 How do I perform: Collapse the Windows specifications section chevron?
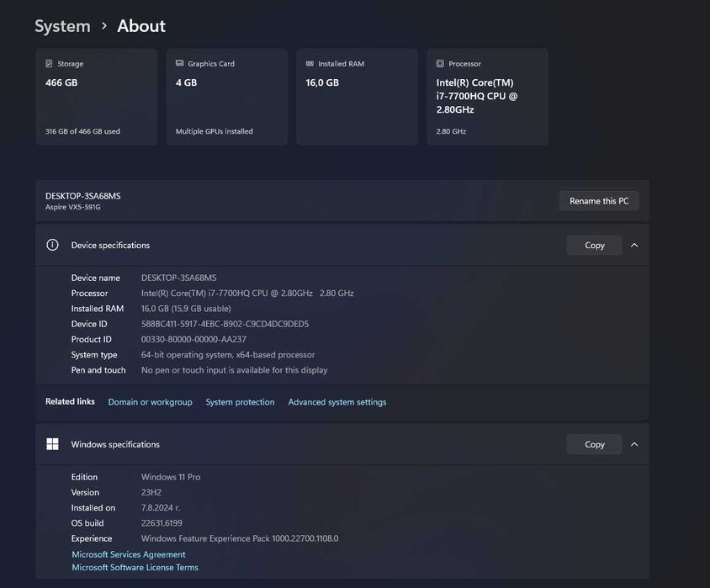(x=634, y=444)
